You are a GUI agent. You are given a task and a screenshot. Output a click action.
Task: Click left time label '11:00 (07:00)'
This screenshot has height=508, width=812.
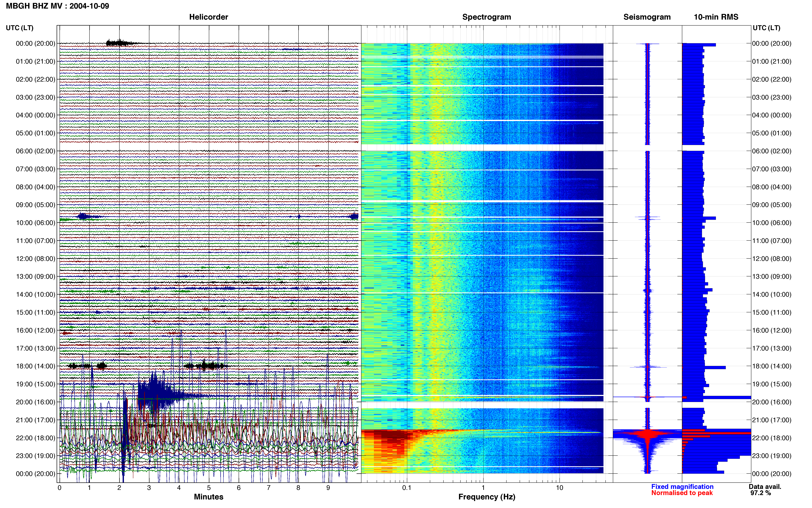pyautogui.click(x=36, y=240)
